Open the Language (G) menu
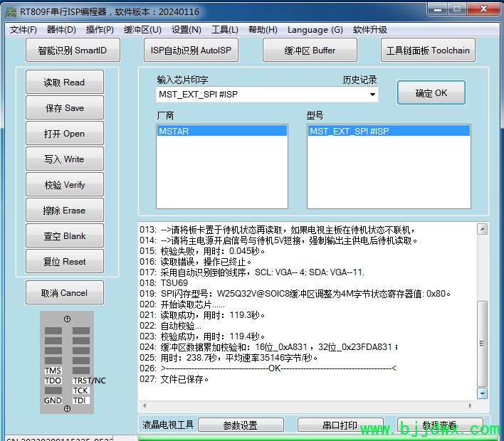Screen dimensions: 504x441 coord(315,30)
